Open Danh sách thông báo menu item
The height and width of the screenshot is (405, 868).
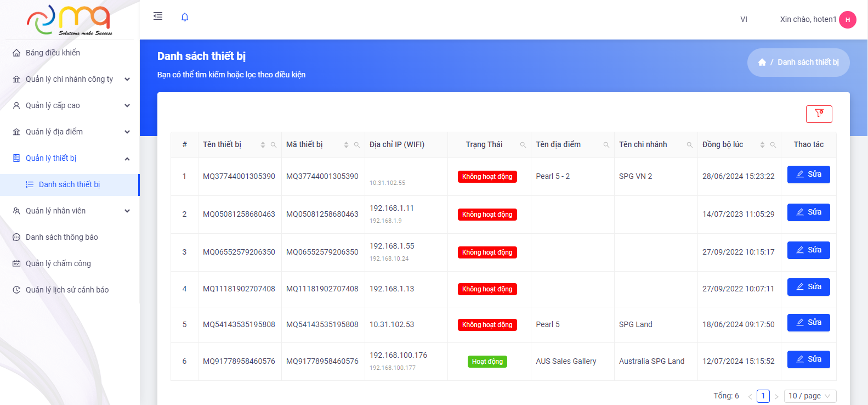tap(61, 237)
